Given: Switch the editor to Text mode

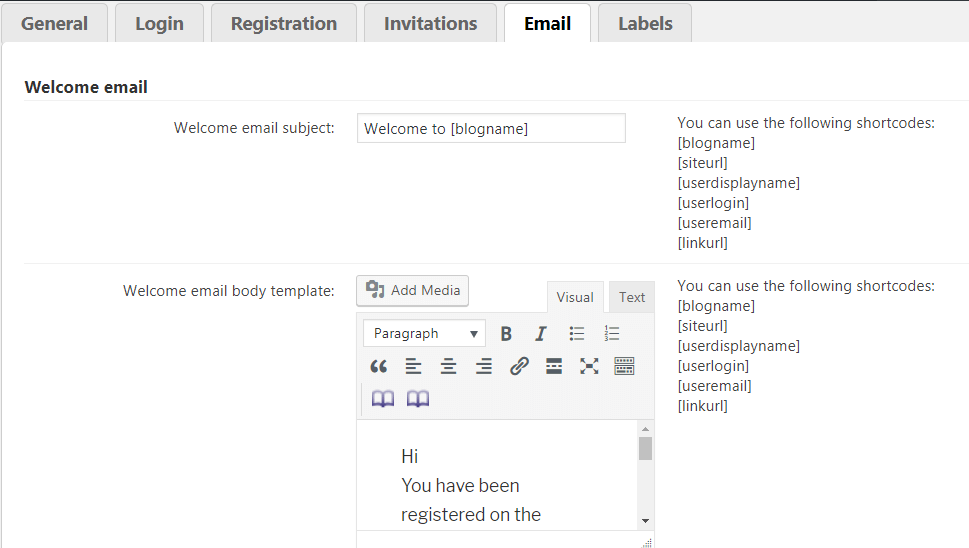Looking at the screenshot, I should pyautogui.click(x=632, y=297).
